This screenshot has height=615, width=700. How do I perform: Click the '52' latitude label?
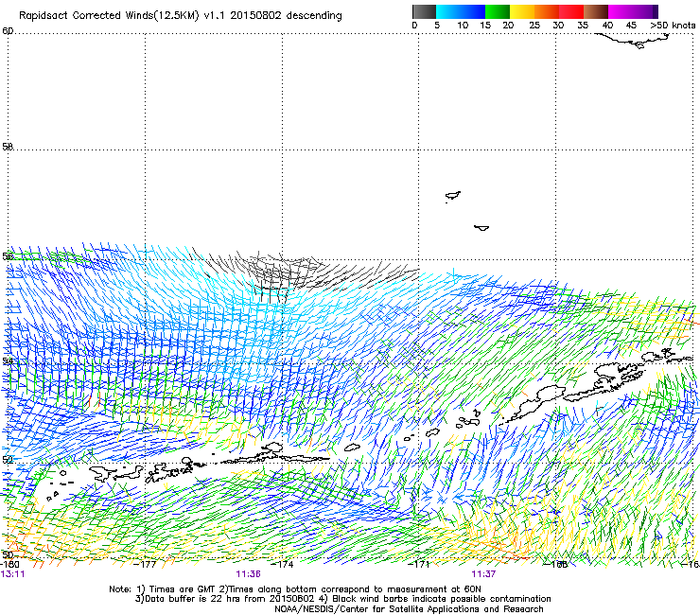(7, 460)
